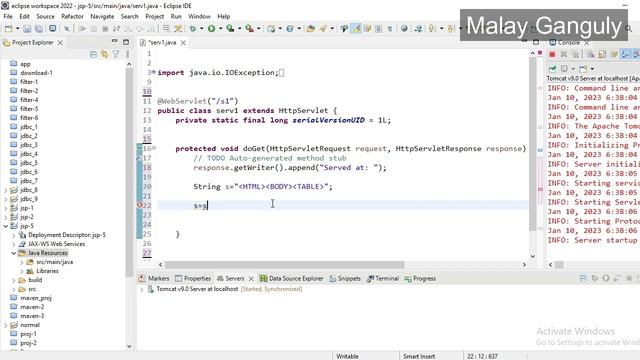
Task: Click the Project Explorer filter funnel icon
Action: [116, 54]
